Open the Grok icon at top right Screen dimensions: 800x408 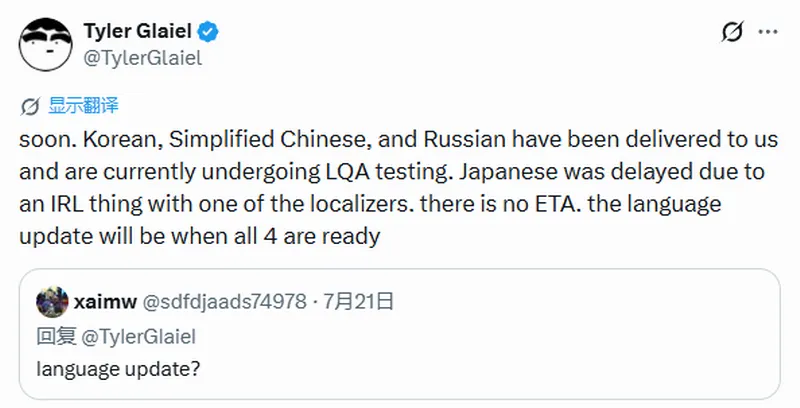coord(733,32)
